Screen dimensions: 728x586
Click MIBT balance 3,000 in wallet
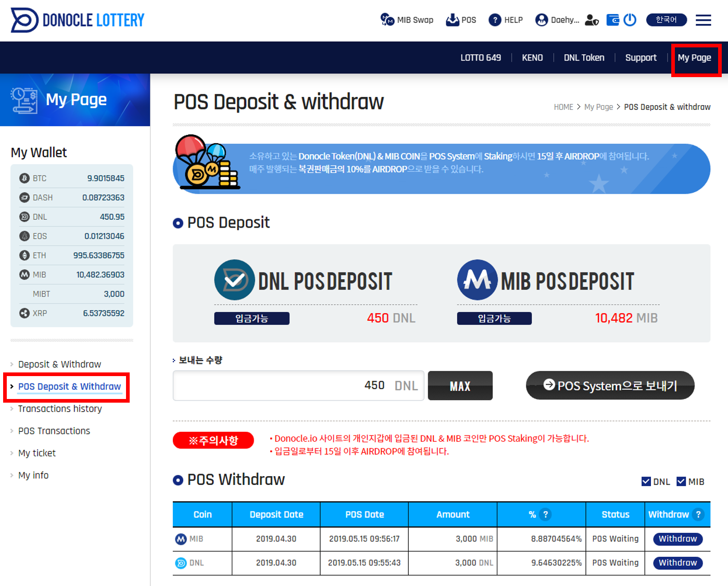click(114, 294)
